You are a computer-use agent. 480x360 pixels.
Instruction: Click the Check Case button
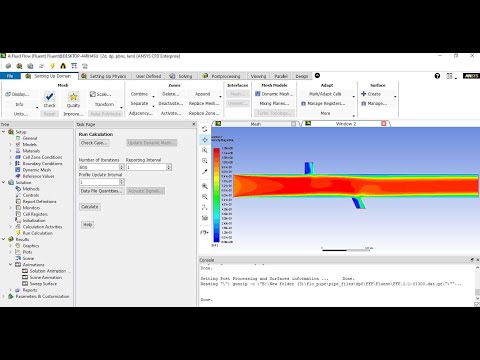point(94,143)
